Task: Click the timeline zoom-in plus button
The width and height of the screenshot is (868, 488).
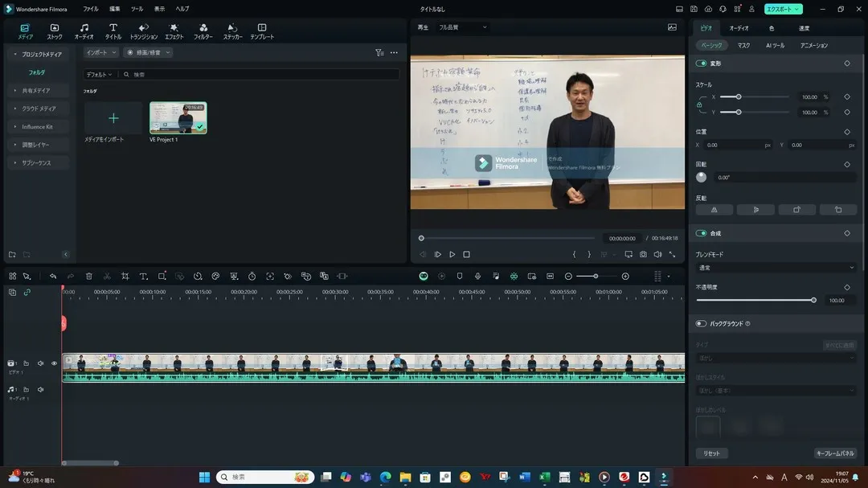Action: [x=625, y=276]
